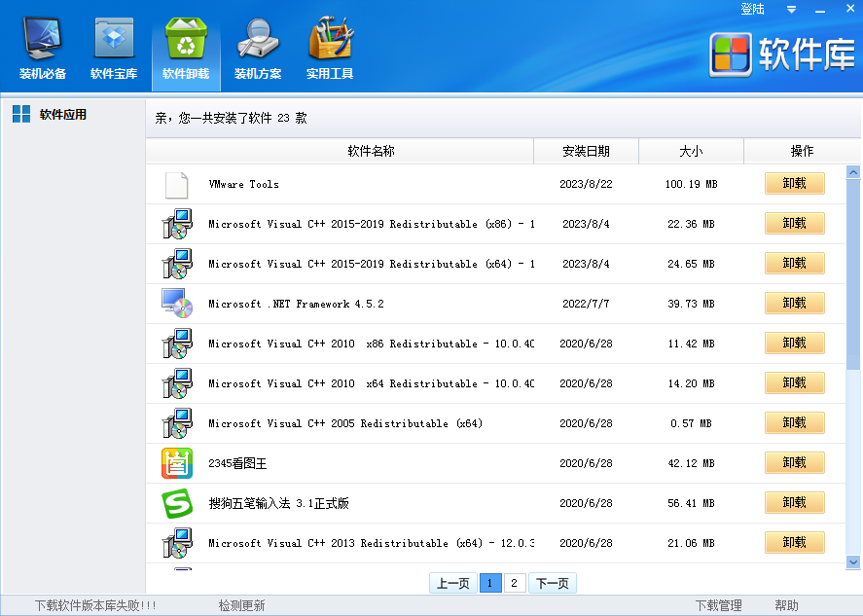
Task: Uninstall VMware Tools with its 卸载 button
Action: point(794,184)
